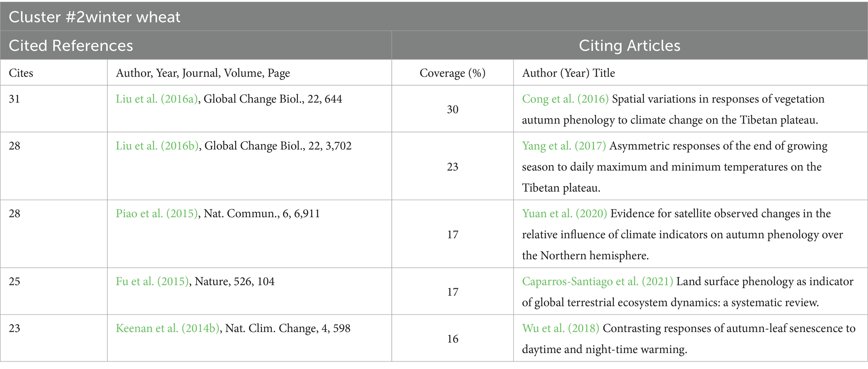Screen dimensions: 868x369
Task: Open the Liu et al. (2016b) reference link
Action: [157, 146]
